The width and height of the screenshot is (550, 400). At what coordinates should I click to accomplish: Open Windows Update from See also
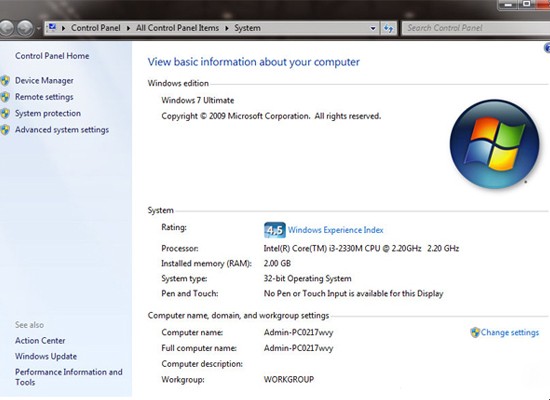pyautogui.click(x=46, y=356)
